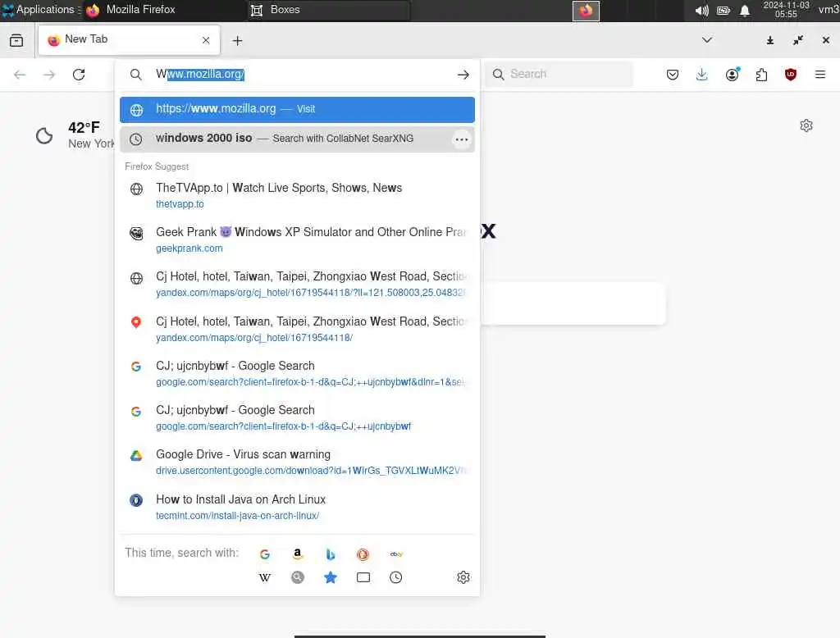Search with the gray magnifier engine icon
The image size is (840, 638).
click(x=297, y=577)
